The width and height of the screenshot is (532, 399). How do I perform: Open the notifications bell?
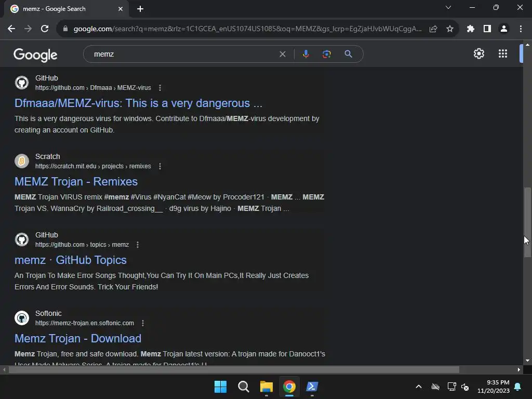click(x=518, y=387)
